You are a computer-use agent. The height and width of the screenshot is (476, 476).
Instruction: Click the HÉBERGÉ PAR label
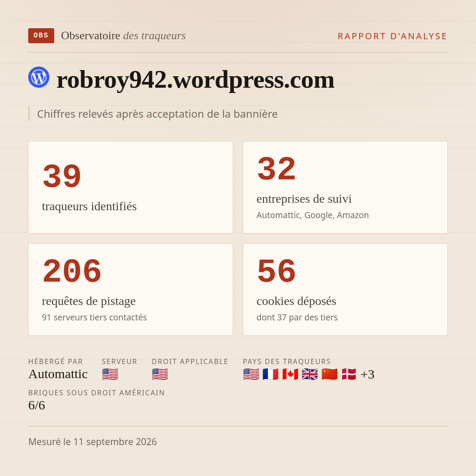[x=56, y=361]
